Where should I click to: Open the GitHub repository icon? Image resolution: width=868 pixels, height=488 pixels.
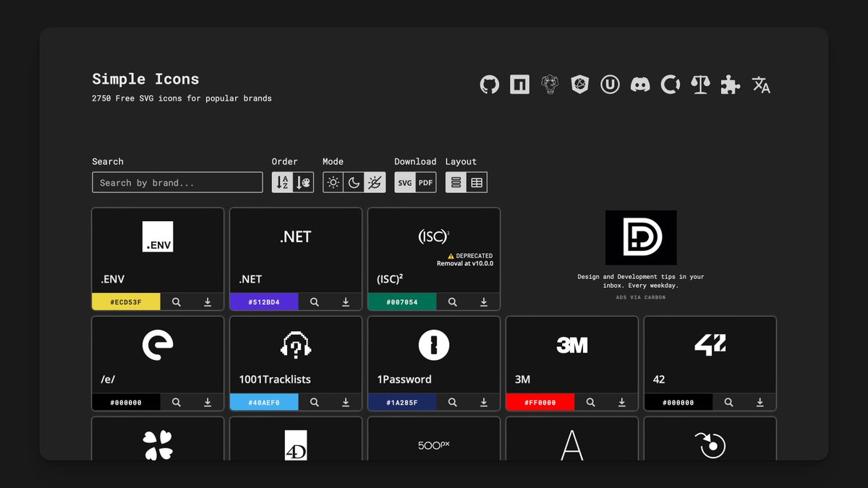490,85
